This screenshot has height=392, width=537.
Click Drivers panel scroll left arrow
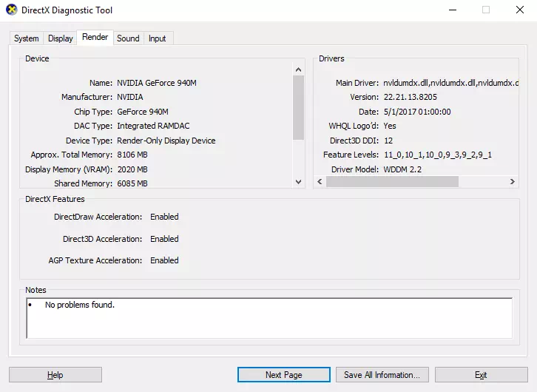click(x=320, y=182)
